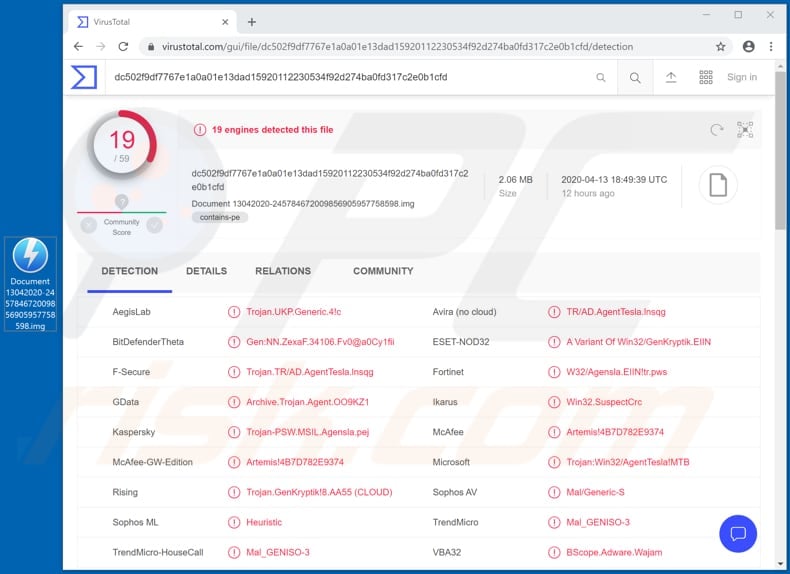Viewport: 790px width, 574px height.
Task: Click the Document 13042020 .img filename text
Action: 303,204
